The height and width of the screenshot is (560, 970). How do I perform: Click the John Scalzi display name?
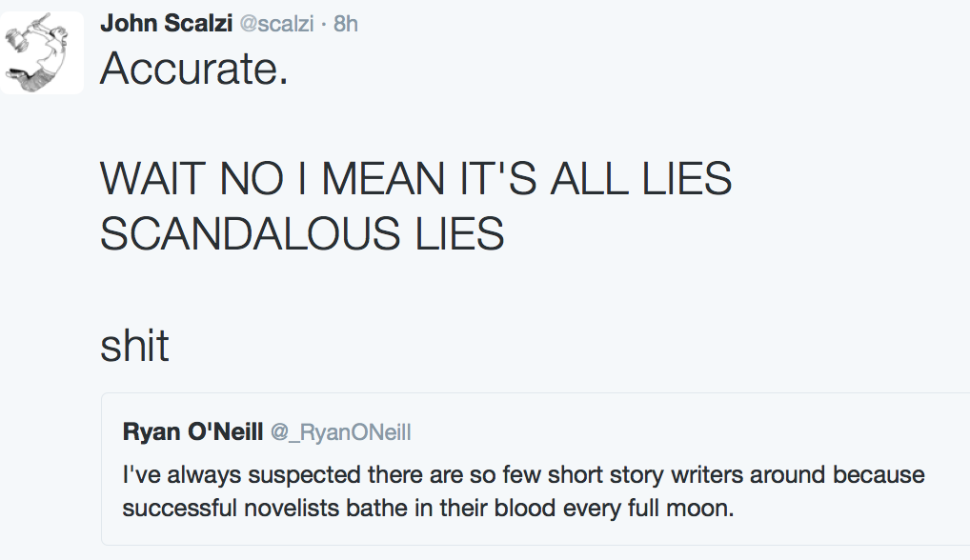click(167, 24)
